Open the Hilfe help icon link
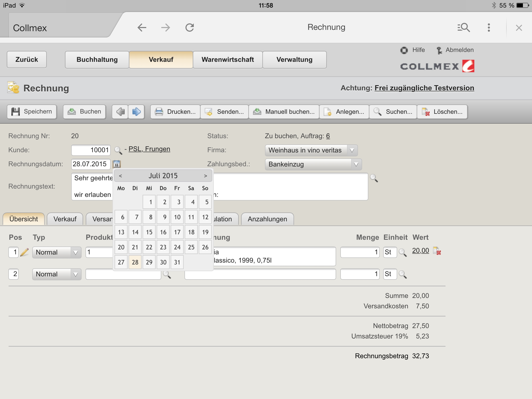Image resolution: width=532 pixels, height=399 pixels. (x=413, y=50)
